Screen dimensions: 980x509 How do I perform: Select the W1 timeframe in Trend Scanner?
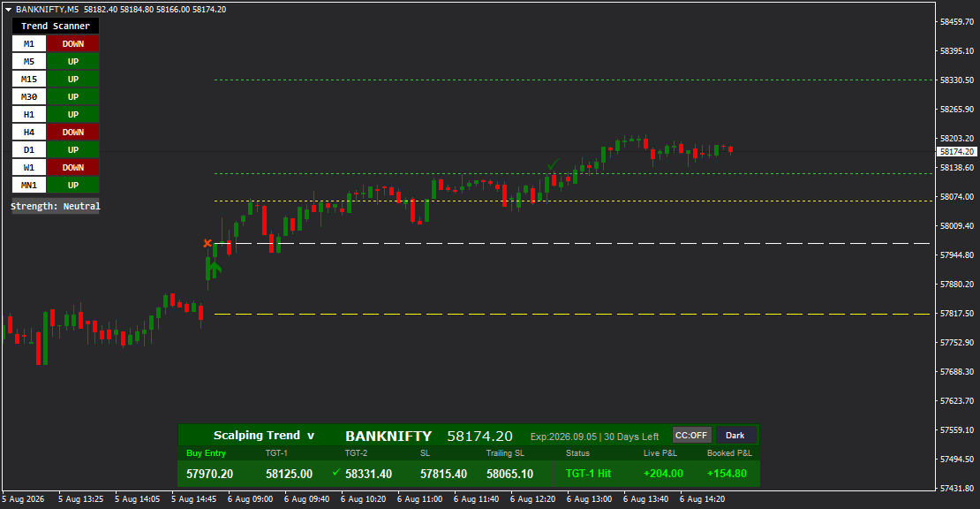click(x=29, y=168)
